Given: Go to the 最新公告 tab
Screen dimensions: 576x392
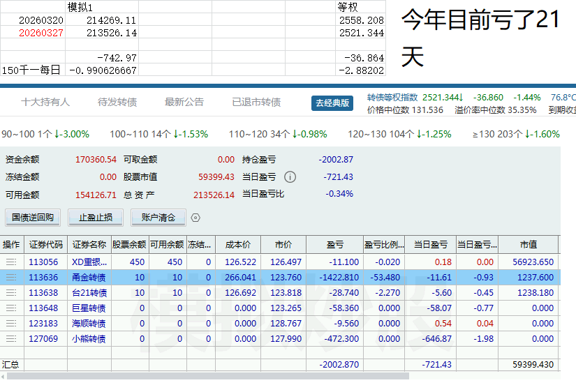Looking at the screenshot, I should [x=184, y=103].
